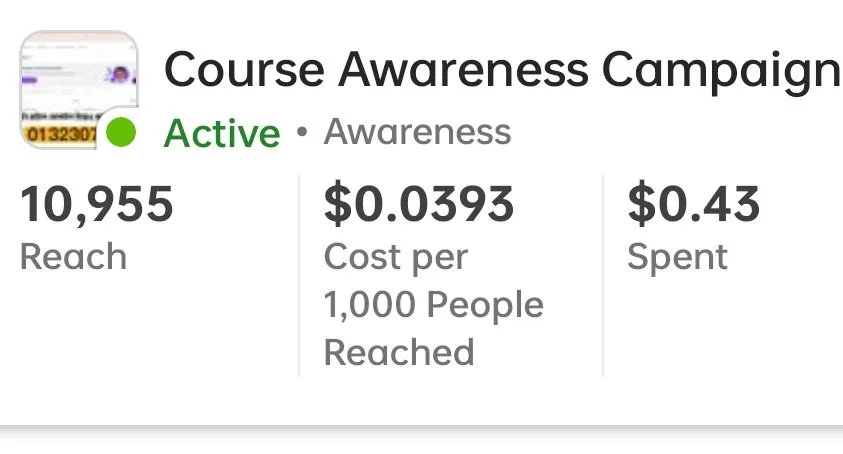
Task: Click the divider between Cost and Spent columns
Action: [x=603, y=275]
